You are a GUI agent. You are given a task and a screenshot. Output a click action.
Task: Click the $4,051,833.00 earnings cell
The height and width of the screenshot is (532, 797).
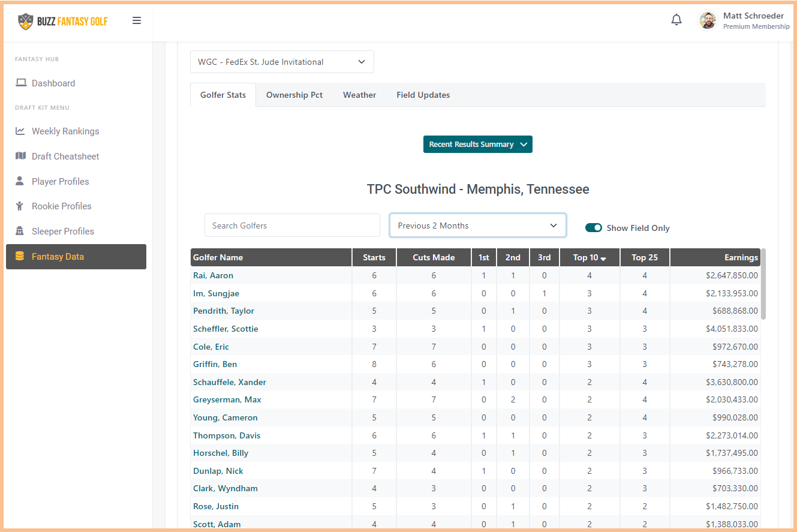click(x=715, y=329)
